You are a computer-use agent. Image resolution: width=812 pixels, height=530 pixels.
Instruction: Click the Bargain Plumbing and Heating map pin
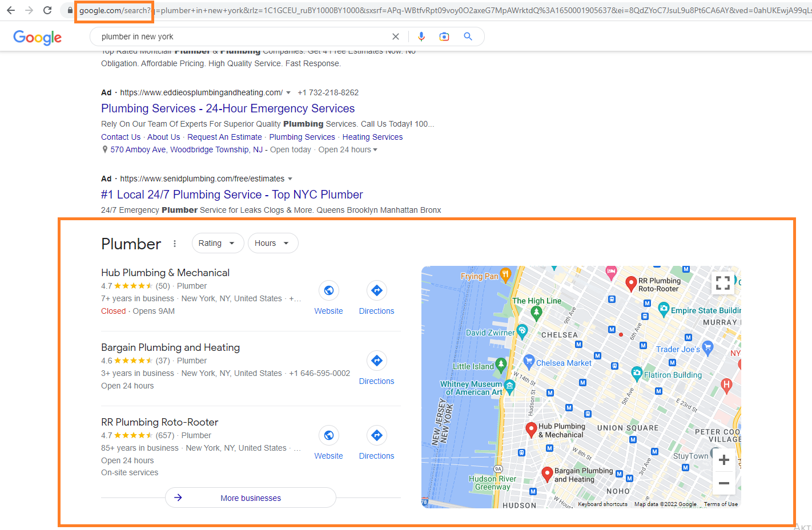(x=547, y=474)
